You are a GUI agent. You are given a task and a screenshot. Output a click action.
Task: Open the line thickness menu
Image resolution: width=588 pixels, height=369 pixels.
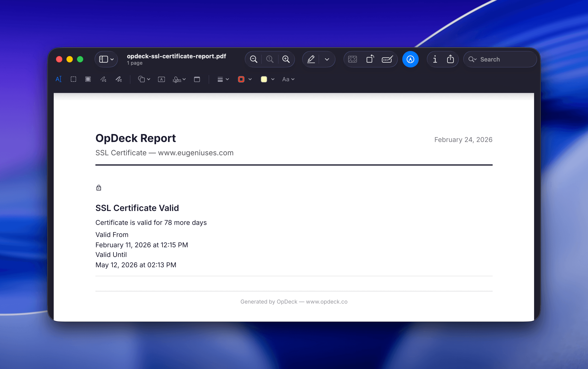point(222,79)
